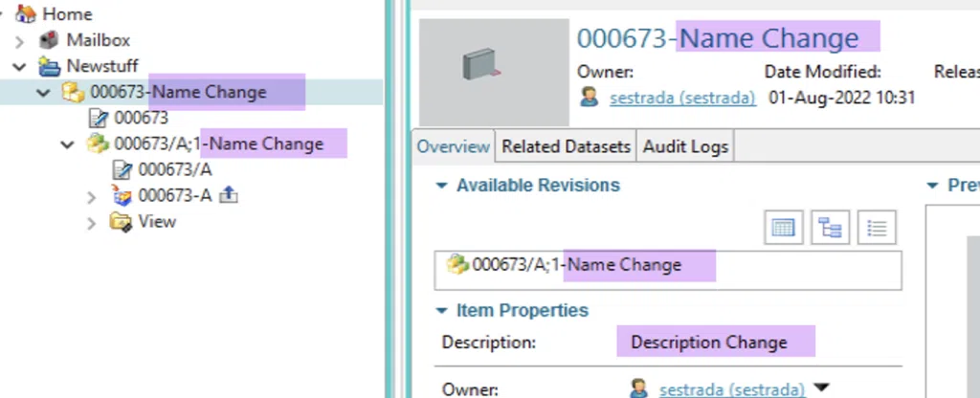Open the dropdown arrow next to Owner sestrada
This screenshot has width=980, height=398.
[x=821, y=387]
